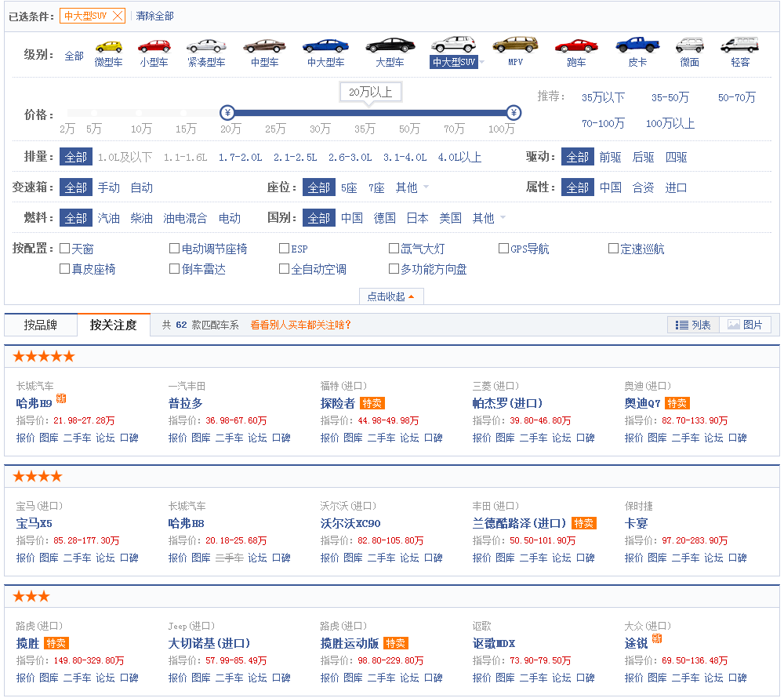
Task: Choose 四驱 drive type
Action: click(x=676, y=157)
